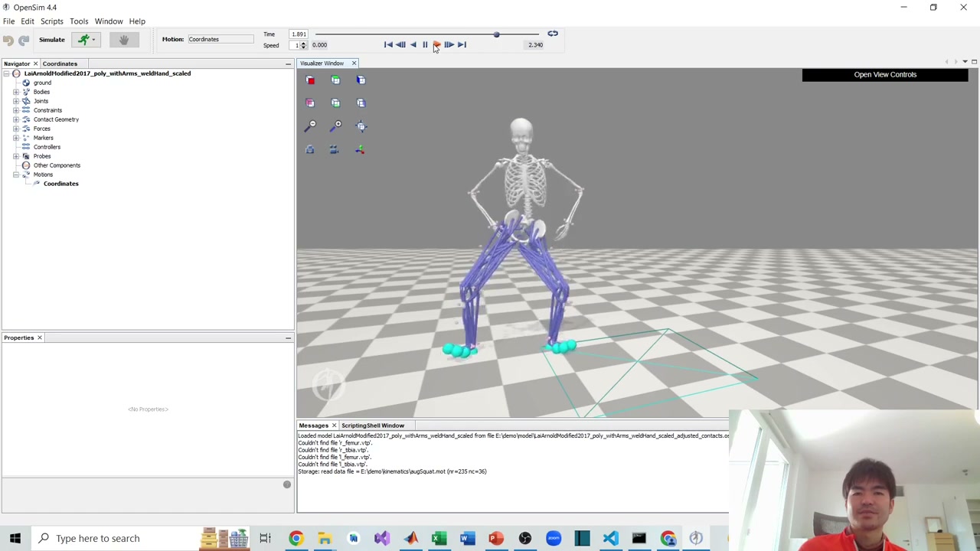The image size is (980, 551).
Task: Click the Time value field
Action: point(299,34)
